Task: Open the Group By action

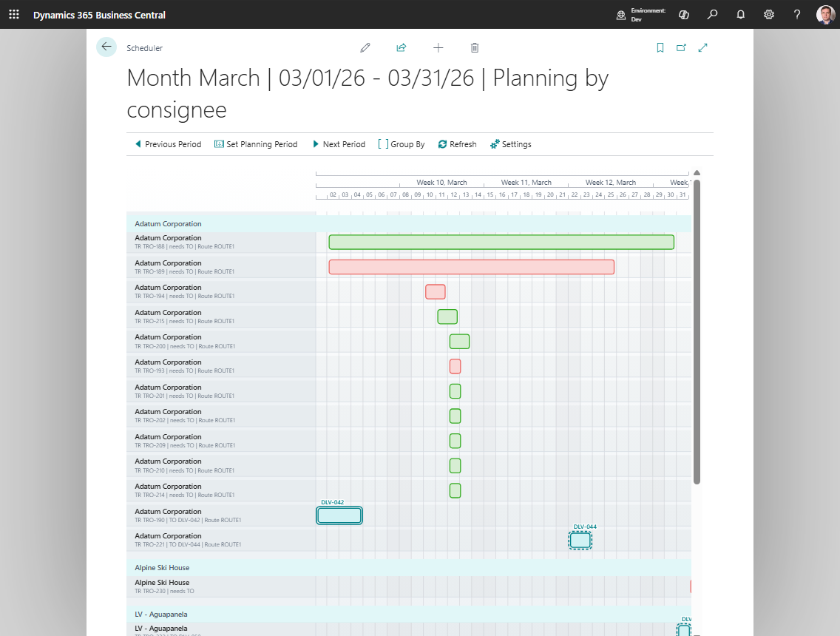Action: pyautogui.click(x=402, y=144)
